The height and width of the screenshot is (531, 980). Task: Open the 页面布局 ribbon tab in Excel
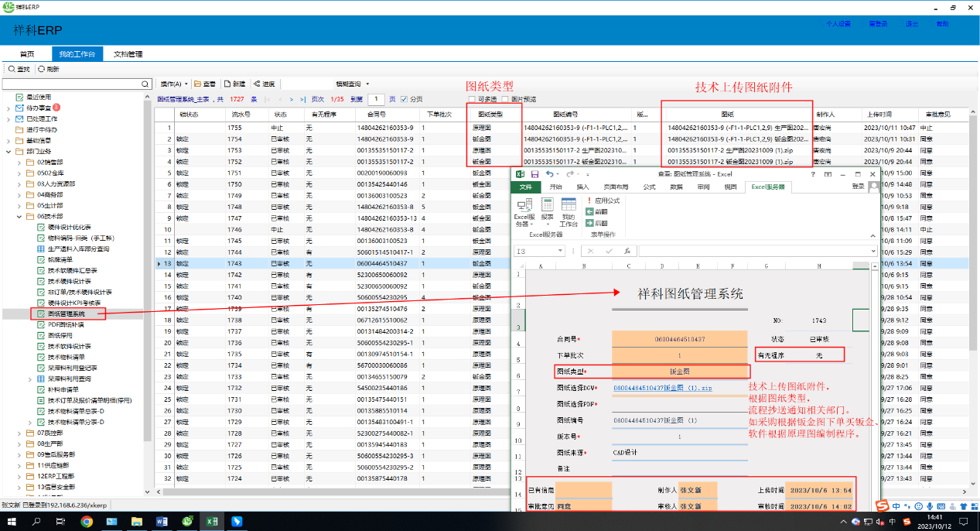pos(616,187)
